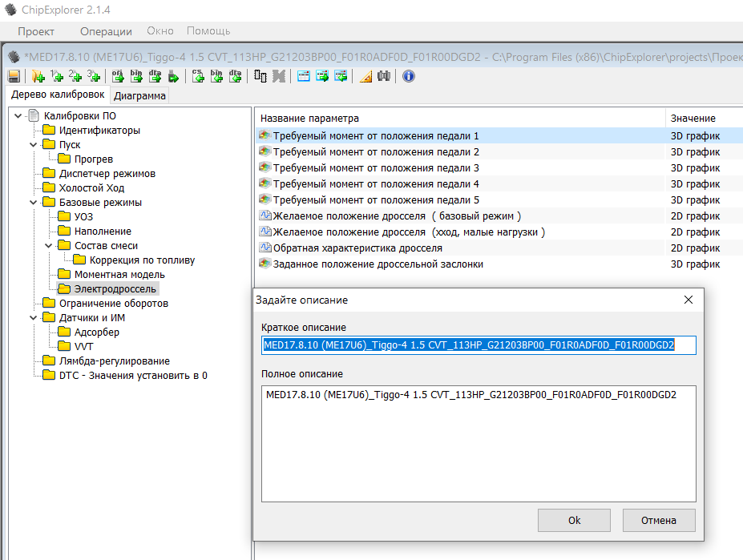Switch to the Диаграмма tab

(x=139, y=96)
